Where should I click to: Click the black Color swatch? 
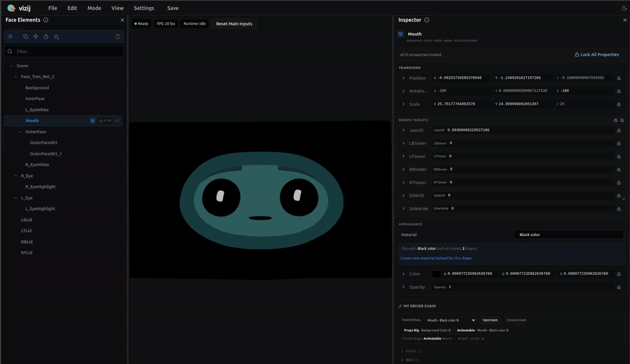[436, 274]
